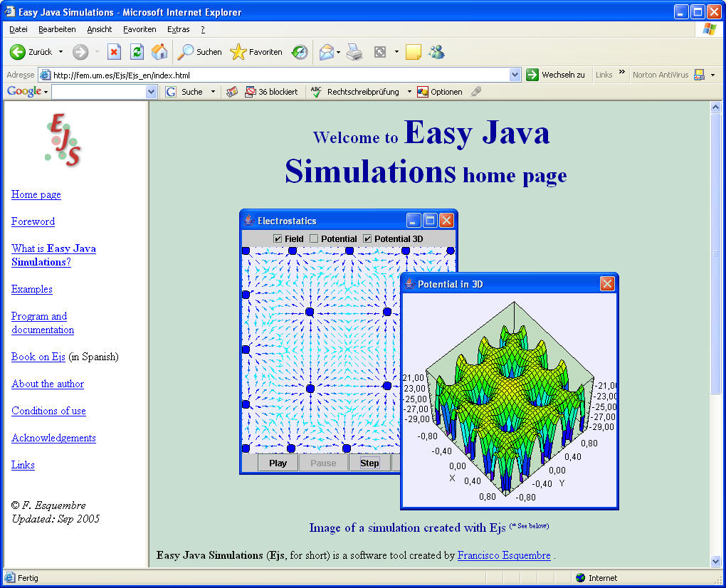Screen dimensions: 726x588
Task: Open the Google toolbar search box dropdown
Action: (151, 92)
